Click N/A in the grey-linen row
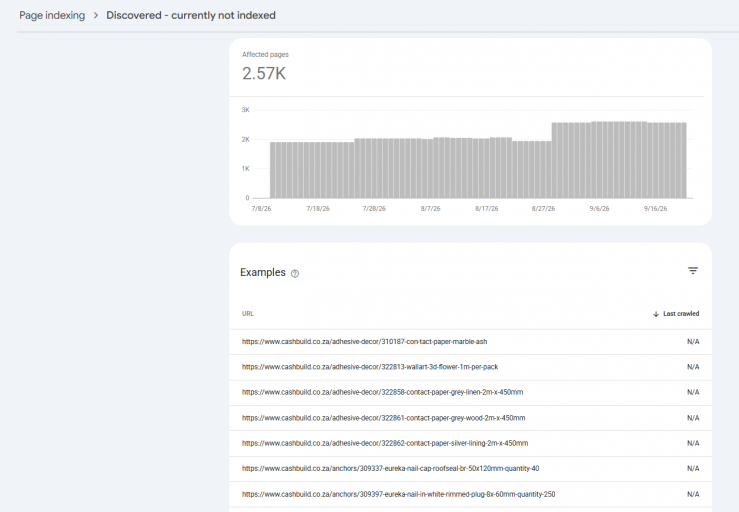The height and width of the screenshot is (512, 739). tap(693, 392)
